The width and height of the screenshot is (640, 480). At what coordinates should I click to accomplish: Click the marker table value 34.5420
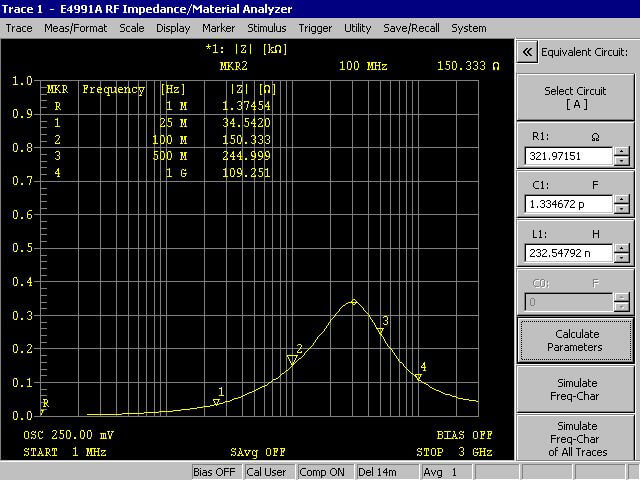(246, 122)
